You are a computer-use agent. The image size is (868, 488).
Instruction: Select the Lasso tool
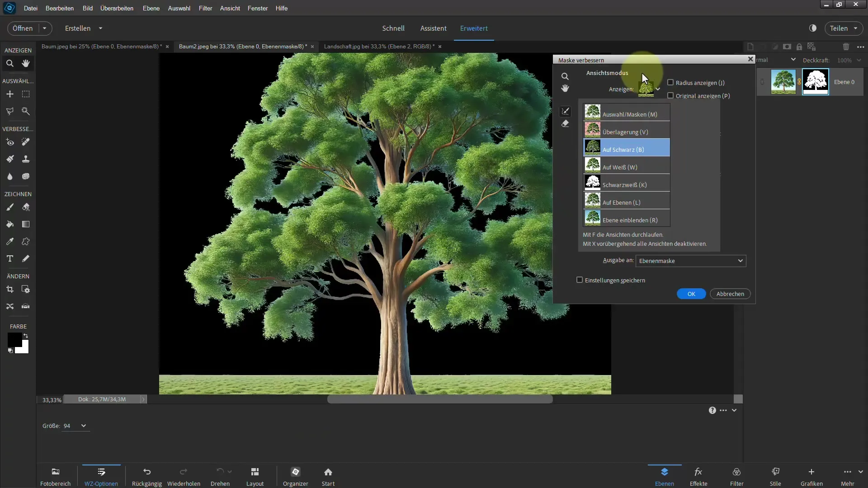(x=10, y=111)
